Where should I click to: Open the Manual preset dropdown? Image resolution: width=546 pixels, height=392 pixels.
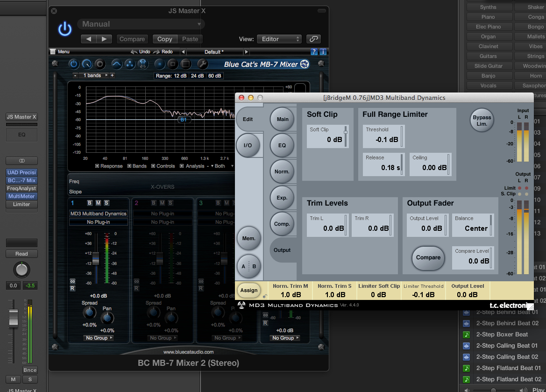click(x=142, y=24)
